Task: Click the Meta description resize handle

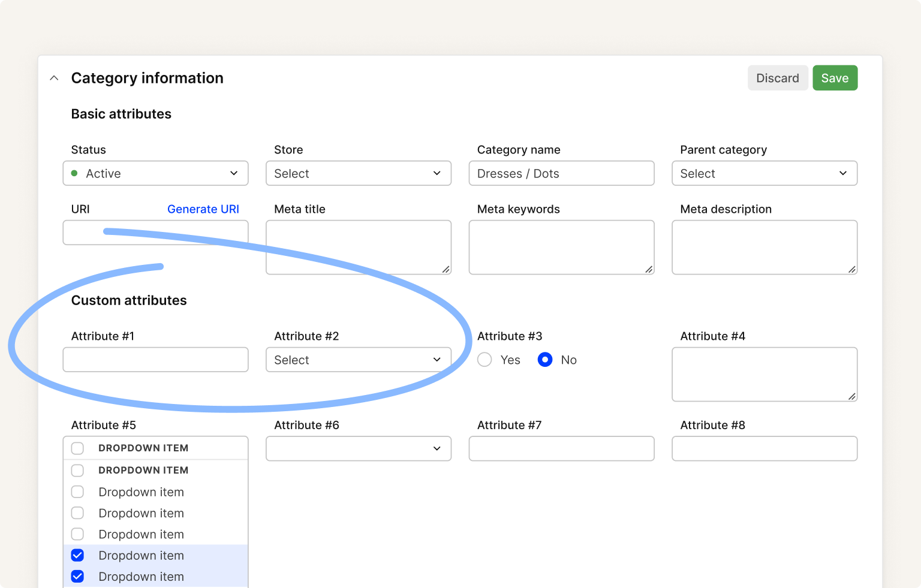Action: pos(851,269)
